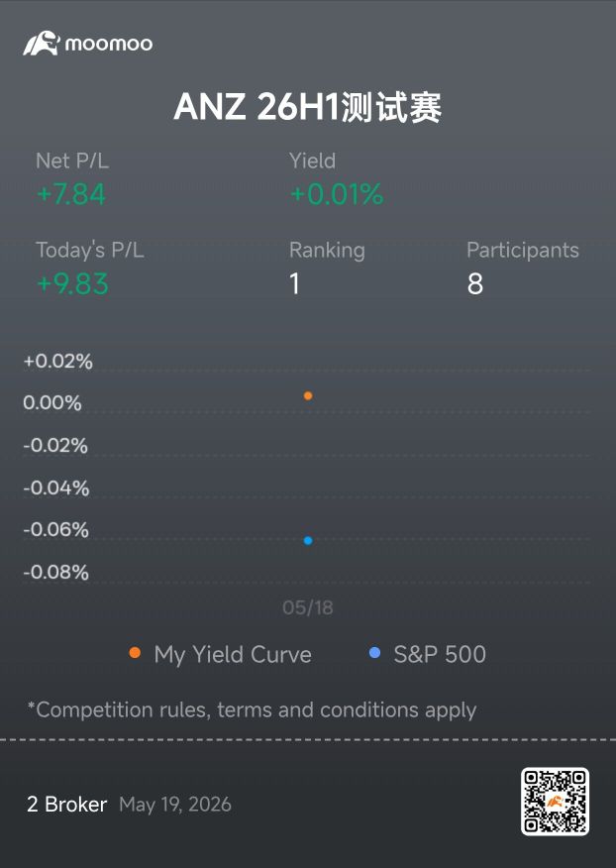Click the 2 Broker username label
616x868 pixels.
(x=67, y=805)
